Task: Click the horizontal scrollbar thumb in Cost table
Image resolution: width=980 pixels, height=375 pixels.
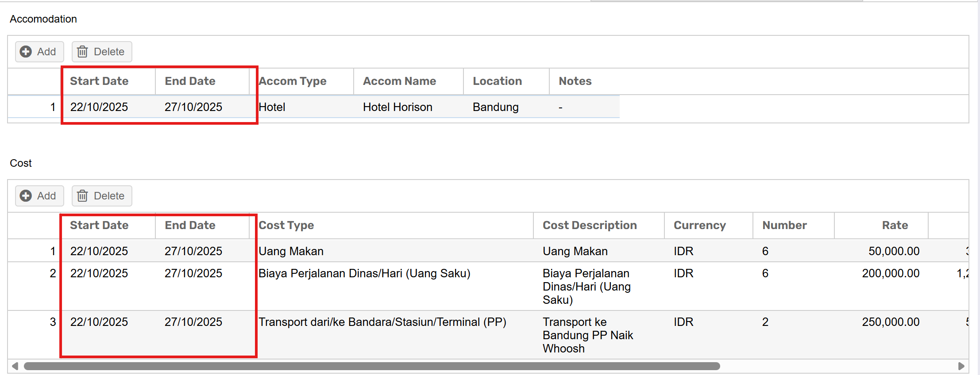Action: click(x=372, y=366)
